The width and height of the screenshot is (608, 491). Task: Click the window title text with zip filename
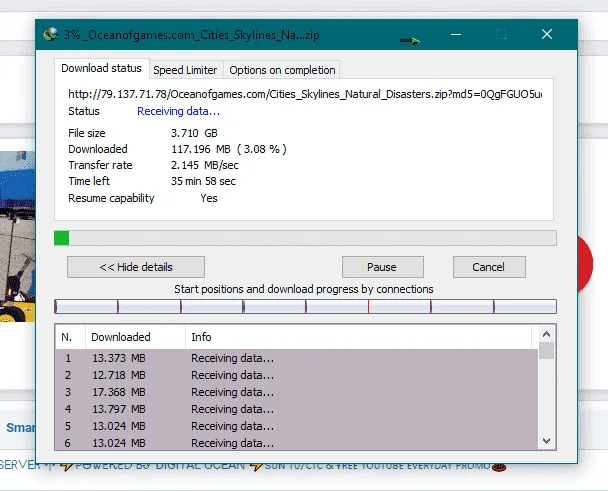192,35
